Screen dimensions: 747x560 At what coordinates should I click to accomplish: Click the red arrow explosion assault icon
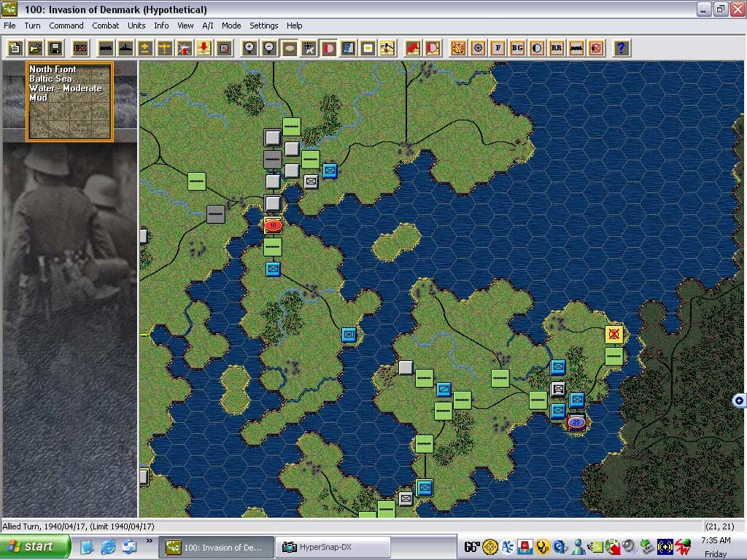[185, 48]
